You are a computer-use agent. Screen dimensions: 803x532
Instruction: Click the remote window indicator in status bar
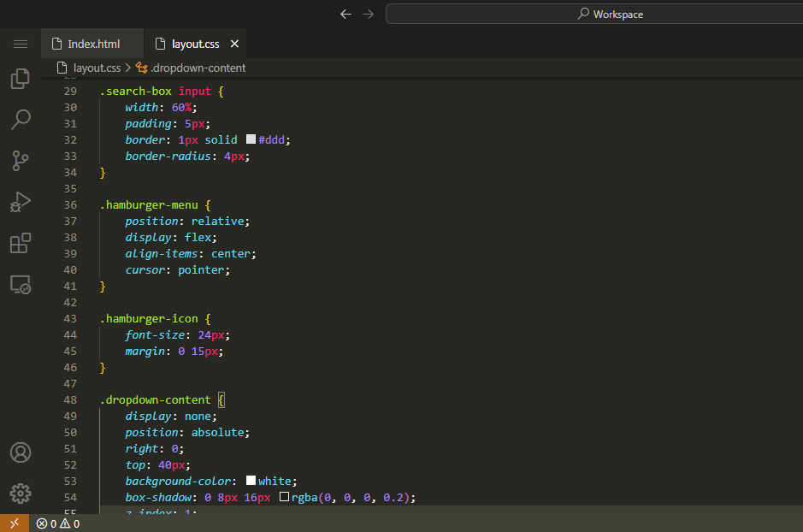(x=14, y=523)
